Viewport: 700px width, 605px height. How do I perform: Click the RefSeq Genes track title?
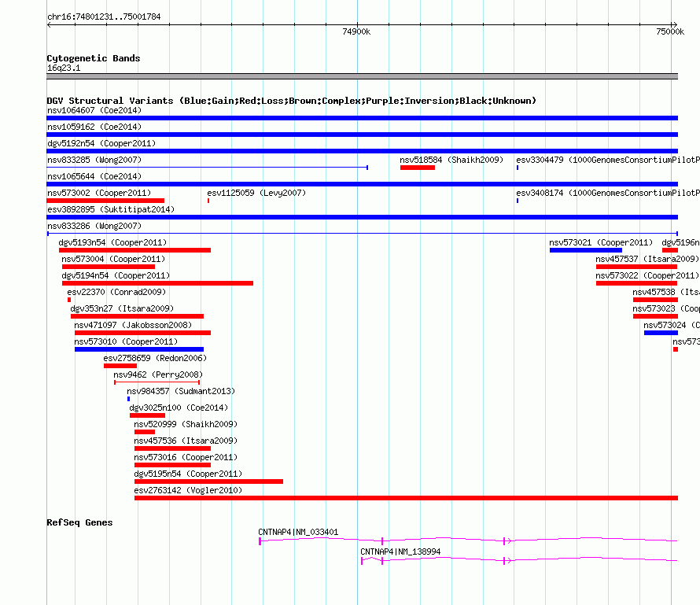(x=79, y=522)
